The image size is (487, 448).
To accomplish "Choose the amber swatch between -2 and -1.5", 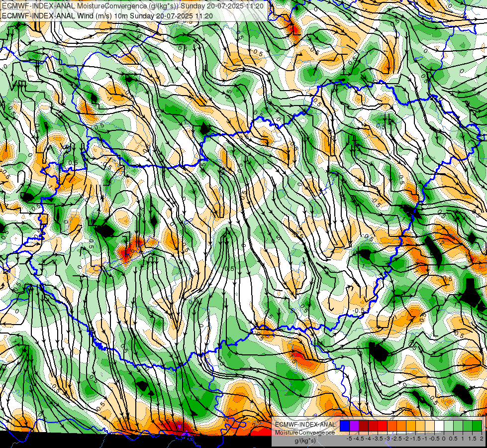I will point(411,426).
